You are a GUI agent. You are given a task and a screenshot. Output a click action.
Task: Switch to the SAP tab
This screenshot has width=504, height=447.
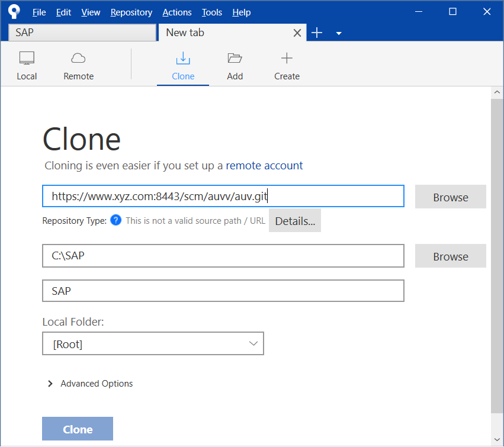(x=82, y=33)
